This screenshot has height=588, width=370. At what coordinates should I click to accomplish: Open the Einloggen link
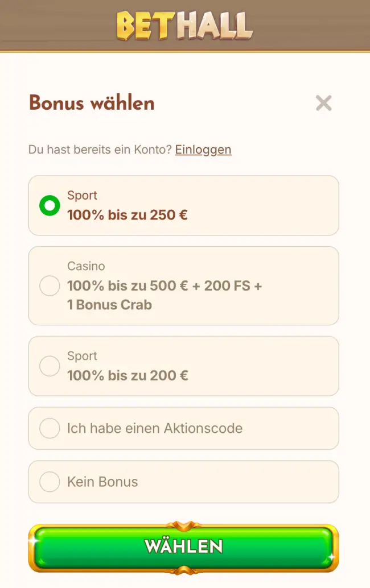(x=203, y=150)
